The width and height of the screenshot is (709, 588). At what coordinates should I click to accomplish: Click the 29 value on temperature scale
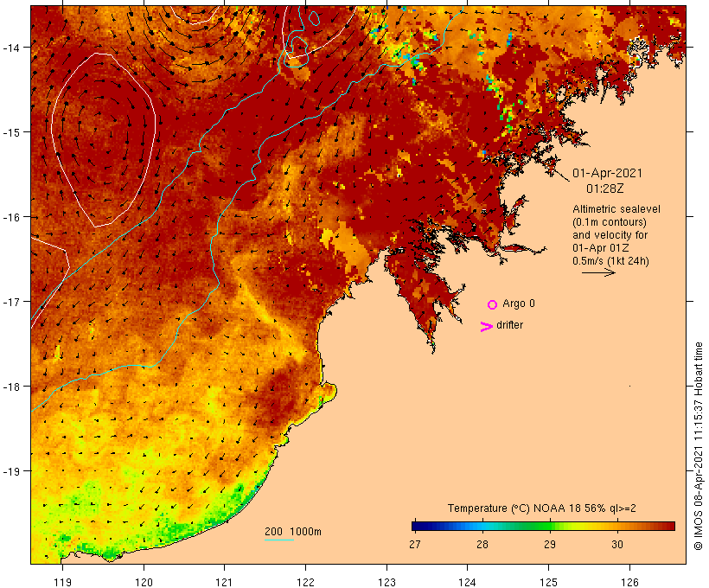(x=549, y=544)
